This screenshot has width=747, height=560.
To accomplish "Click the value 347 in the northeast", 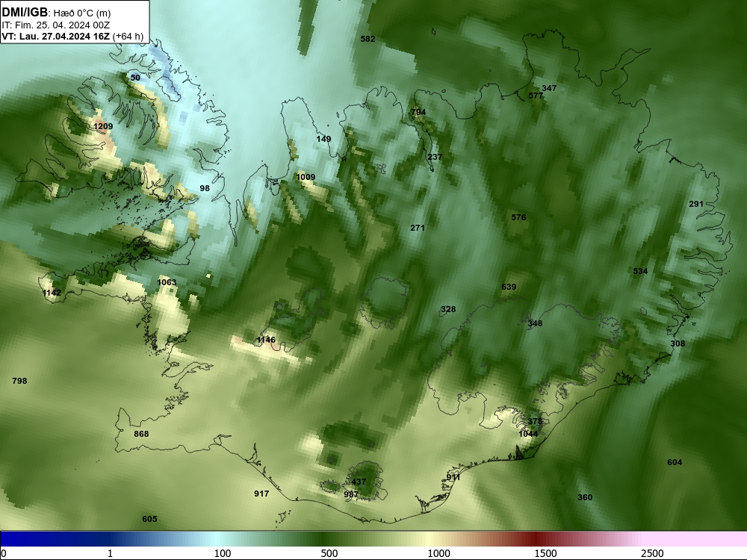I will tap(549, 88).
